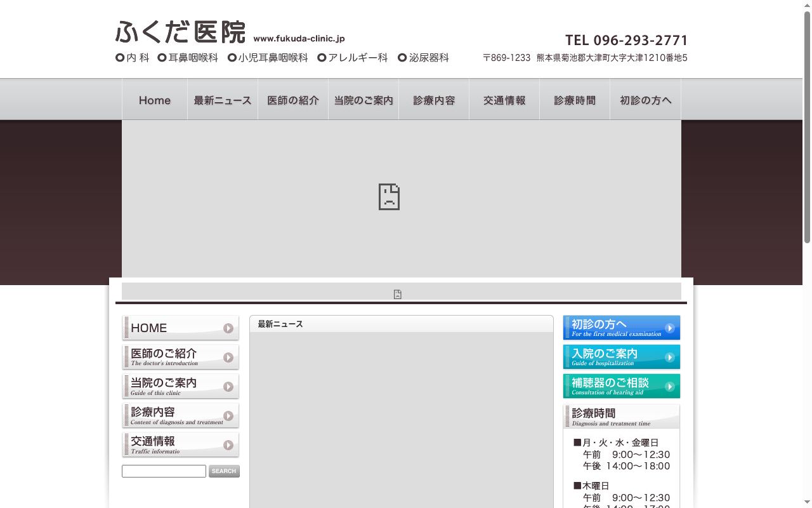Click the 診療時間 Diagnosis and treatment time heading

click(622, 417)
